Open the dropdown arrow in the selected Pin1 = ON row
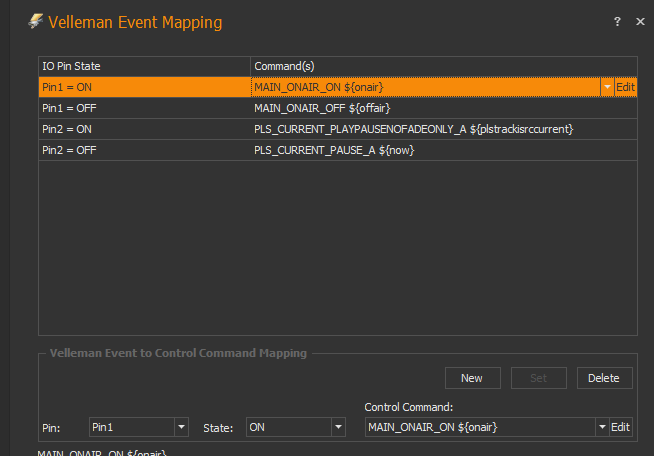Viewport: 654px width, 456px height. click(607, 87)
